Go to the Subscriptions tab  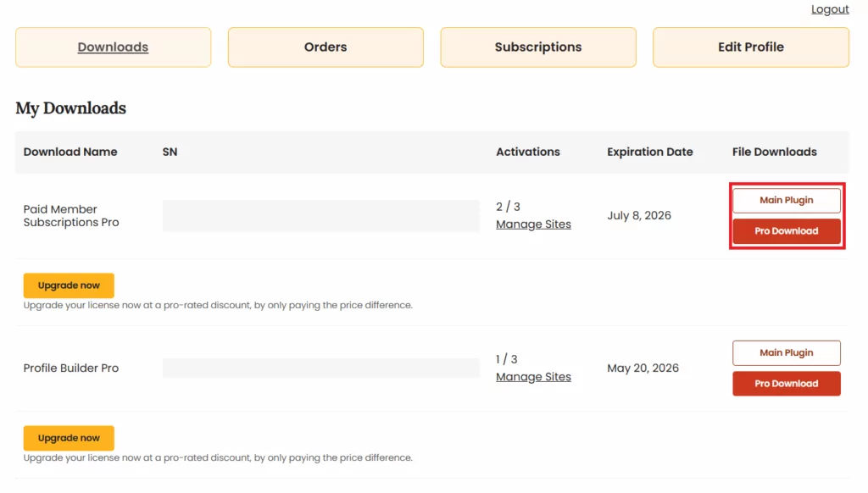tap(538, 47)
